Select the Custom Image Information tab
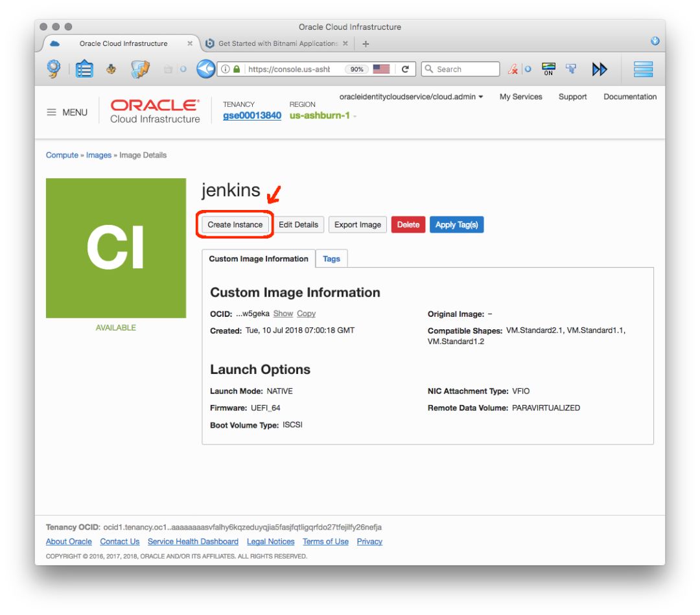The image size is (700, 615). coord(259,259)
